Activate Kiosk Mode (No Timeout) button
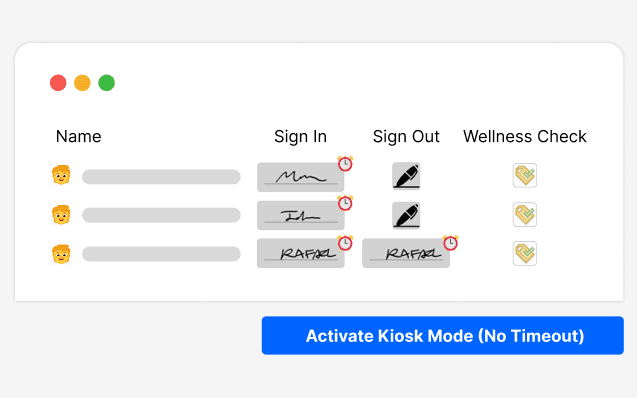 click(x=442, y=335)
